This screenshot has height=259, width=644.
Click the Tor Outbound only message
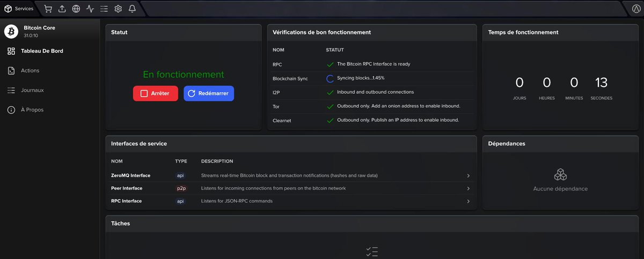click(x=398, y=106)
